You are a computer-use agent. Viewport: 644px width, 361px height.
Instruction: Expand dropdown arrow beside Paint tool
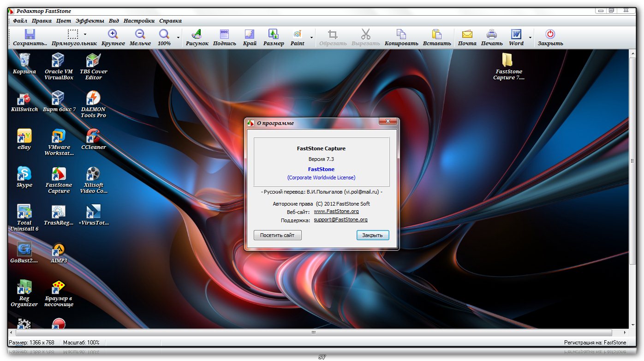[x=311, y=37]
